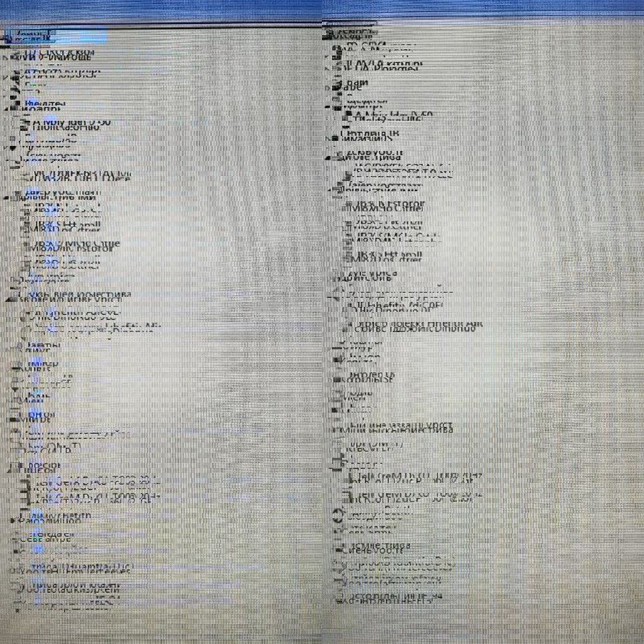This screenshot has height=644, width=644.
Task: Collapse the left processors category above CPU entries
Action: pyautogui.click(x=6, y=468)
